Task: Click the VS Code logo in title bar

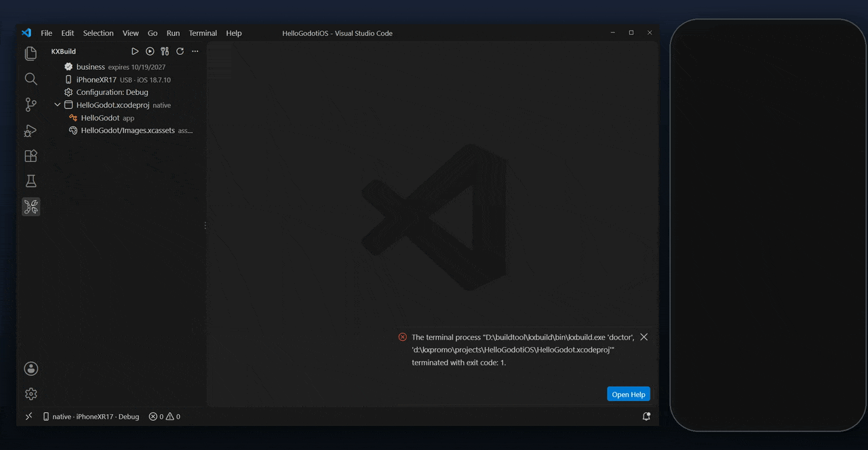Action: [x=26, y=33]
